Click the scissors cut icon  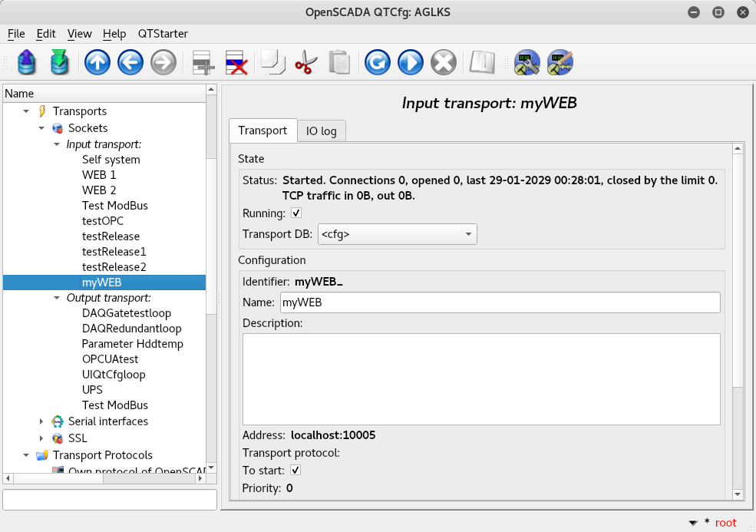coord(305,63)
